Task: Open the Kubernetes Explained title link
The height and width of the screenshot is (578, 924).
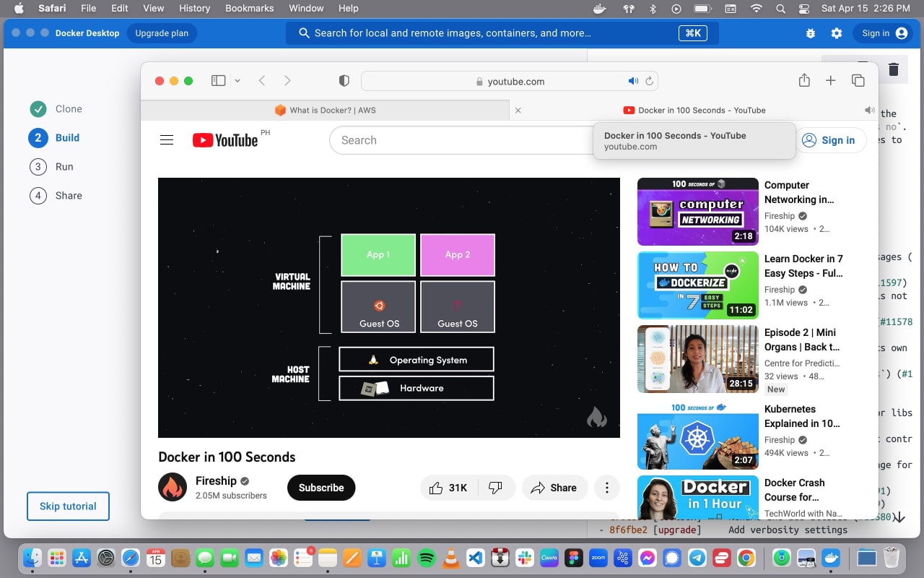Action: tap(802, 416)
